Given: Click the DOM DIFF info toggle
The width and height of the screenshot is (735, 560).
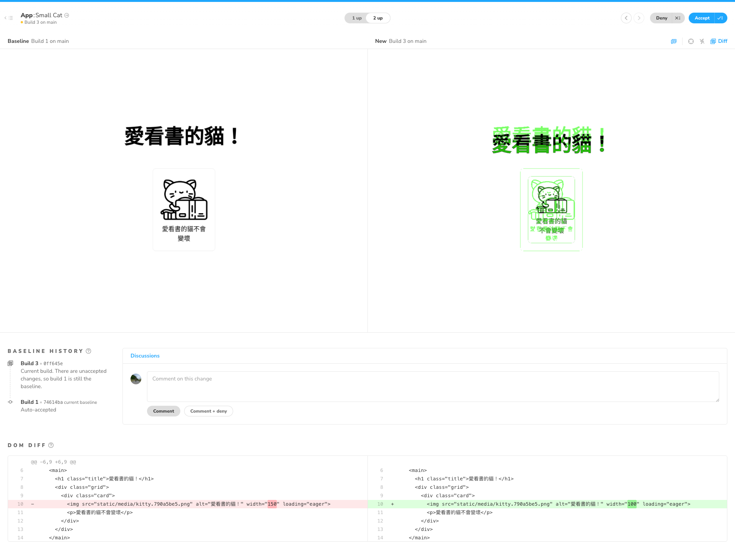Looking at the screenshot, I should [52, 445].
